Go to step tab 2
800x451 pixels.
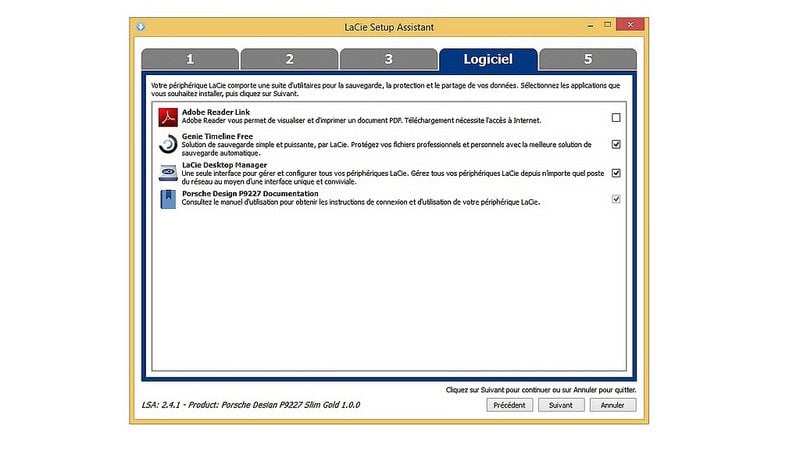(x=289, y=59)
